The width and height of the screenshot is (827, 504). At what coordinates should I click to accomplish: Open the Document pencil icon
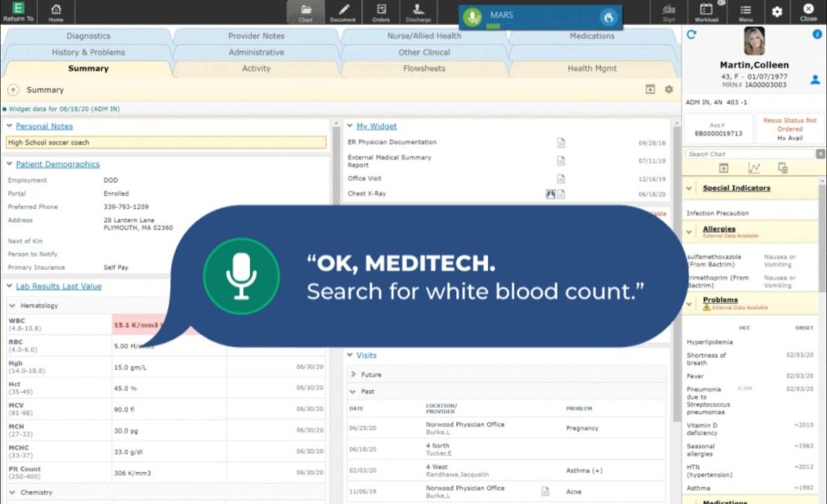[x=344, y=12]
